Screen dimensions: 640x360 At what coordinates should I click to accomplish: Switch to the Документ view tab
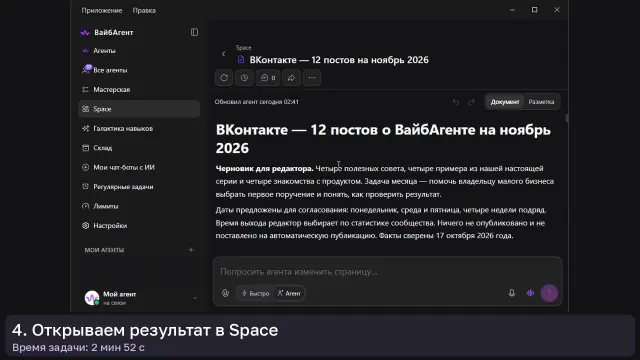point(505,102)
